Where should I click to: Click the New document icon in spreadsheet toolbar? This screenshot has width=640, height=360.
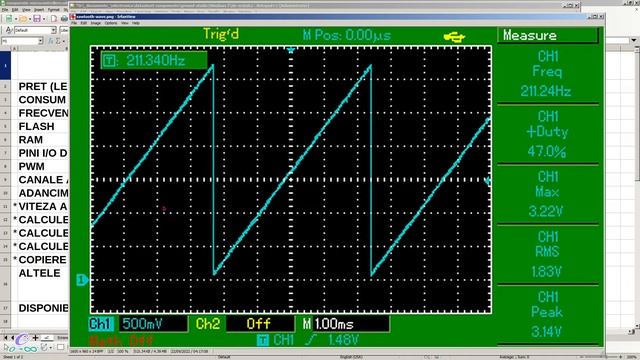[x=9, y=19]
